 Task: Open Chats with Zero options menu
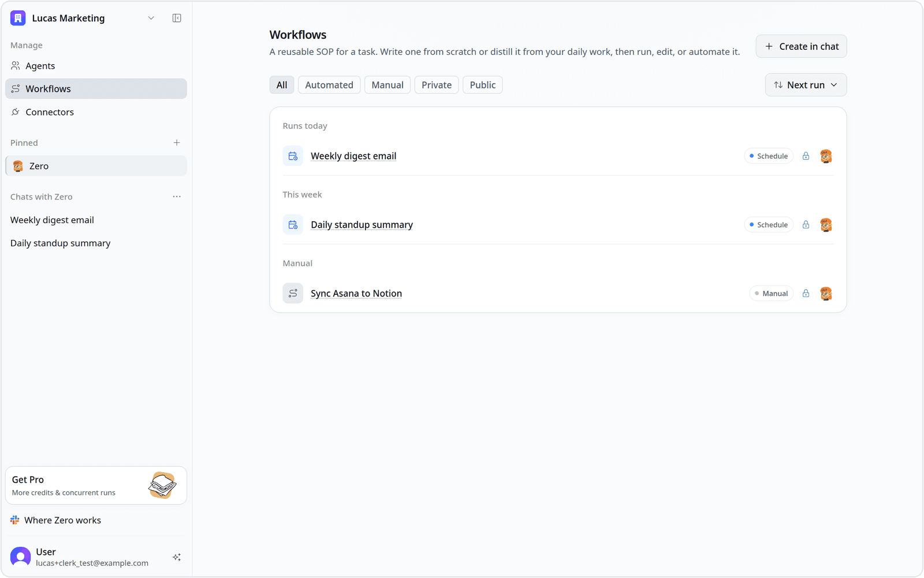177,197
